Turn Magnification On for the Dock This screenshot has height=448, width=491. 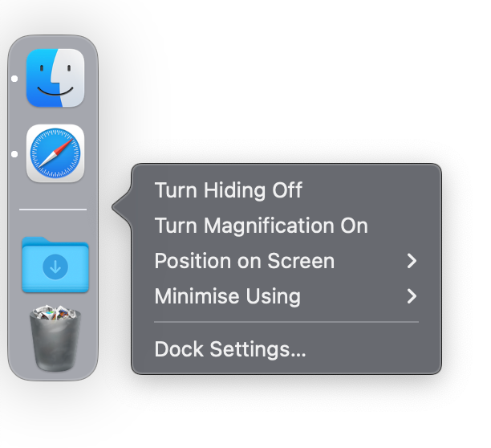[x=262, y=226]
